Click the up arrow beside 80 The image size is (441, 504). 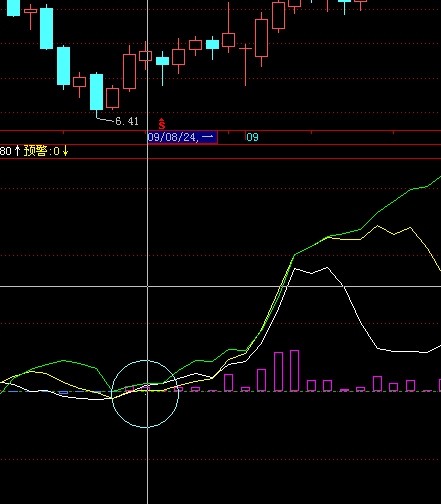(x=18, y=151)
